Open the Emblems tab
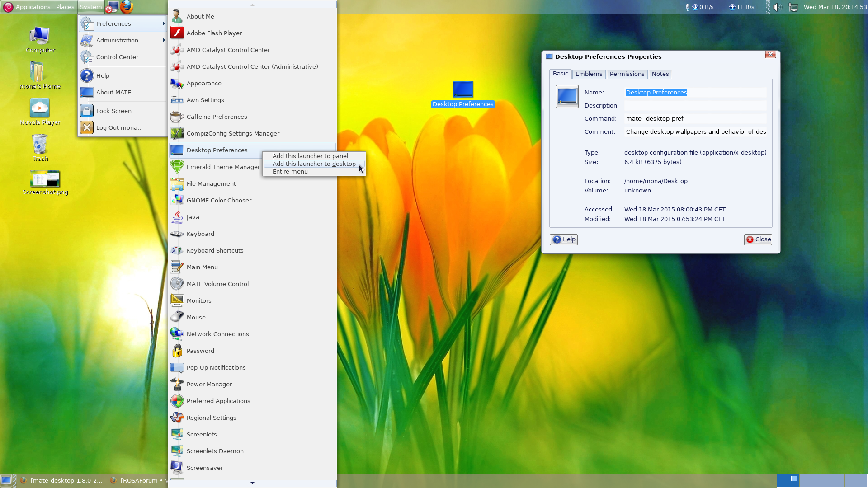Screen dimensions: 868x488 589,74
